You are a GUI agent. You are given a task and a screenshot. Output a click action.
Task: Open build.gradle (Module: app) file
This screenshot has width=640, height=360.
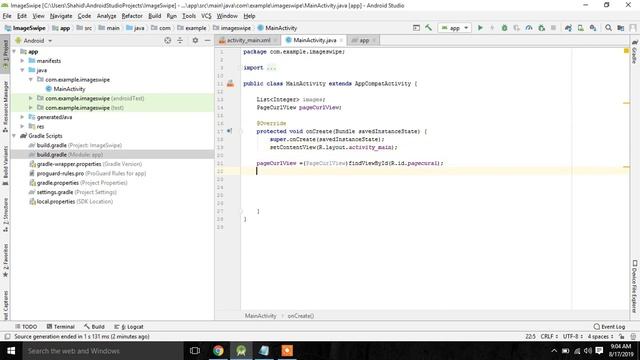[69, 154]
